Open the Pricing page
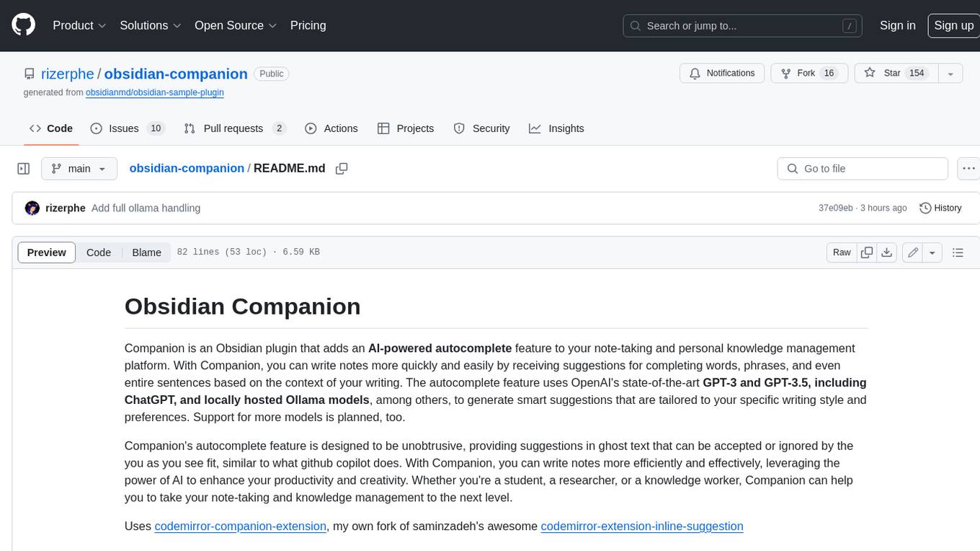 click(308, 25)
